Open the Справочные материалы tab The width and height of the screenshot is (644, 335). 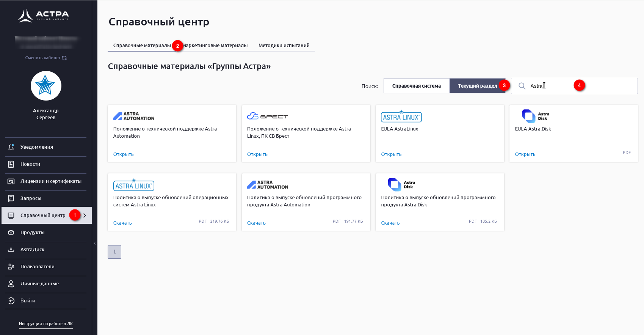(x=142, y=46)
